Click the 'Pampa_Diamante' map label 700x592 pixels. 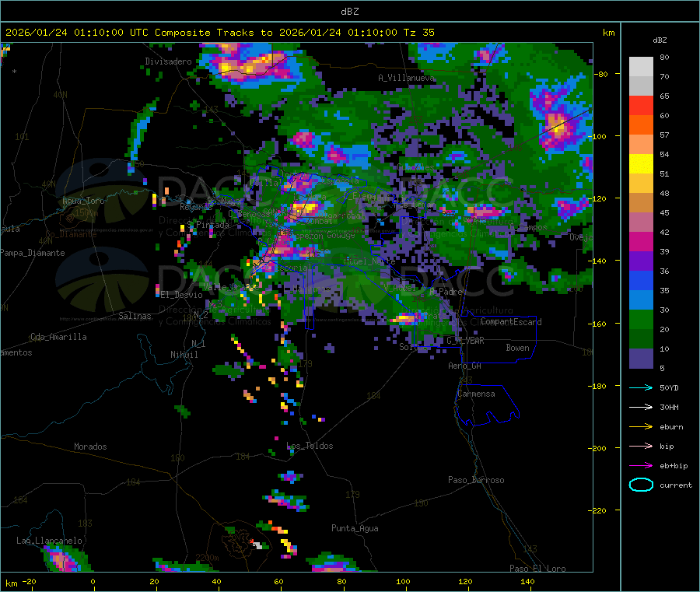click(33, 253)
